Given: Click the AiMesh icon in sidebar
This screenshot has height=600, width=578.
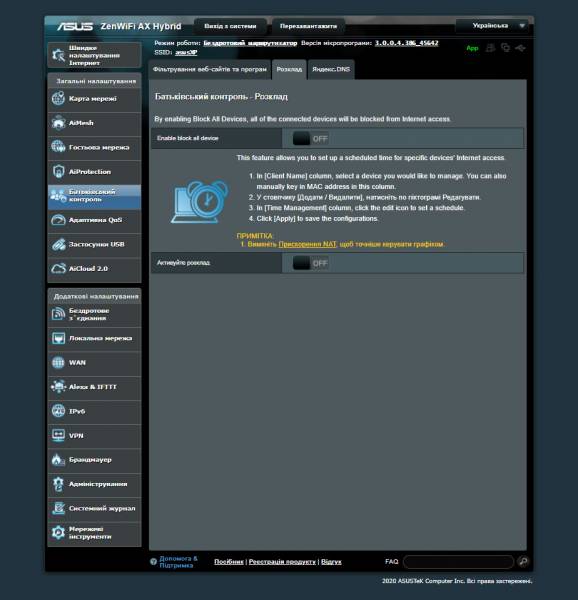Looking at the screenshot, I should click(x=59, y=123).
